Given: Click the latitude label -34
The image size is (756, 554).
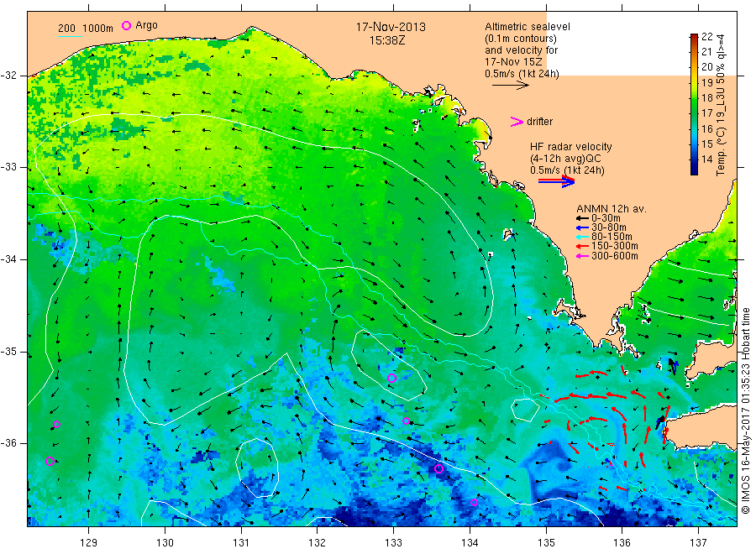Looking at the screenshot, I should pos(8,259).
